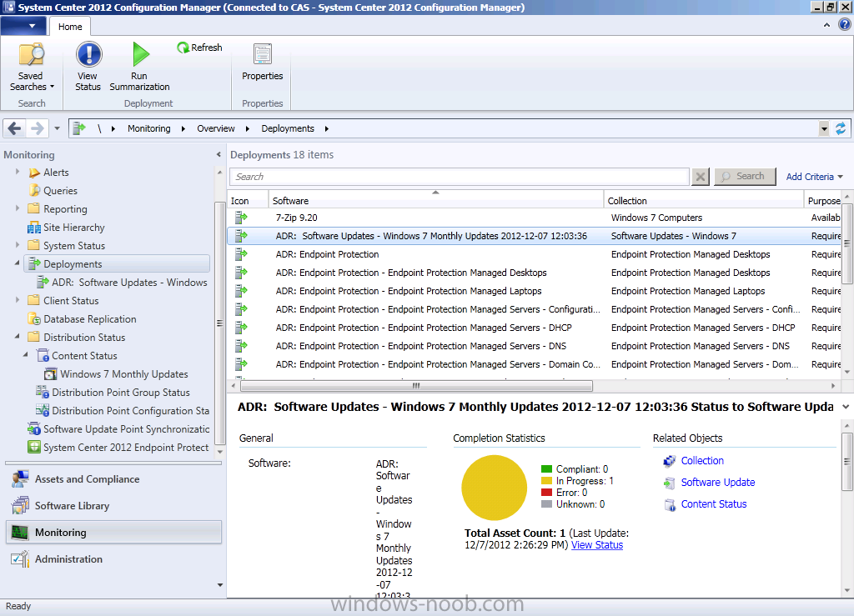Click Windows 7 Monthly Updates content icon
Viewport: 854px width, 616px height.
(51, 373)
